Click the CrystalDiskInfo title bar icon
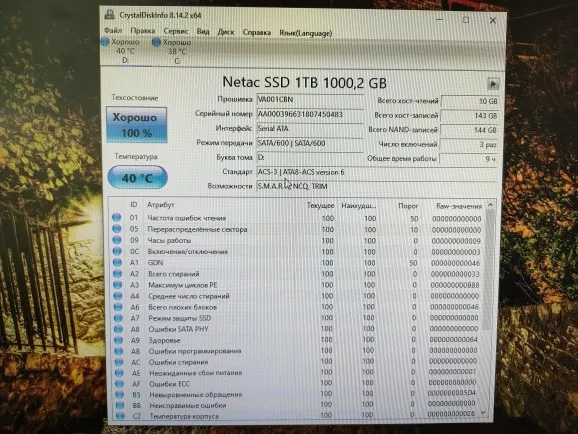578x434 pixels. 109,14
